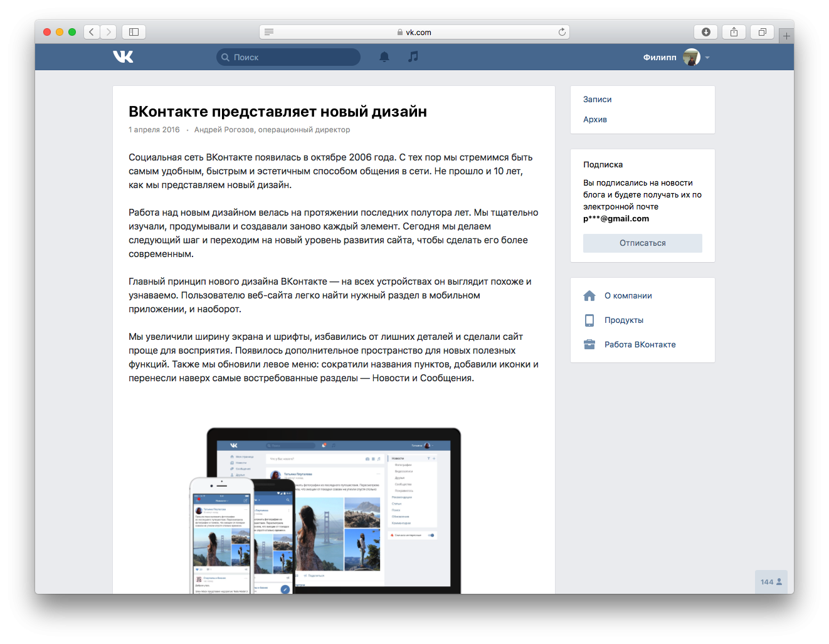Click the devices mockup image in article
Image resolution: width=829 pixels, height=644 pixels.
pyautogui.click(x=325, y=510)
